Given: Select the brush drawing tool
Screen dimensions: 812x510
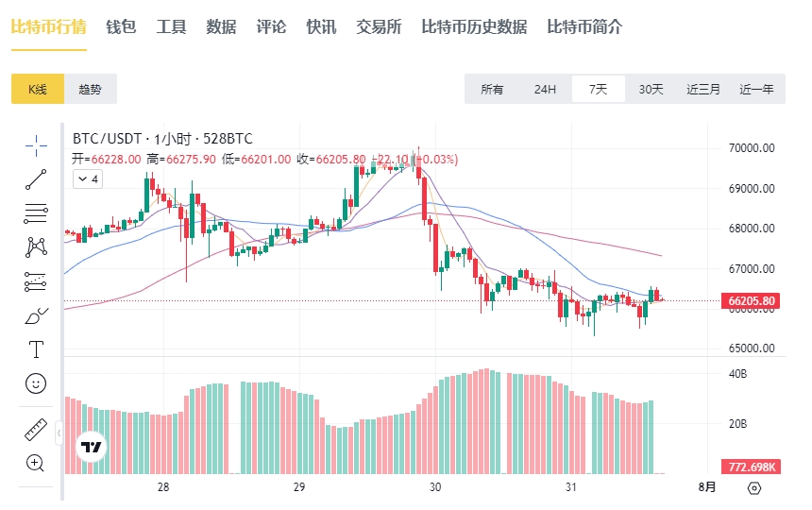Looking at the screenshot, I should [36, 315].
